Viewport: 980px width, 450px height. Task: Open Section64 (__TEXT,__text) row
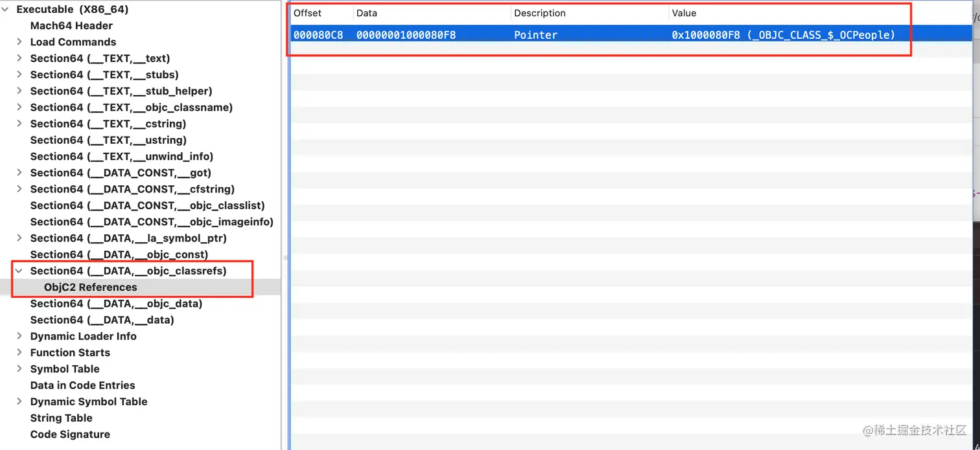coord(100,58)
